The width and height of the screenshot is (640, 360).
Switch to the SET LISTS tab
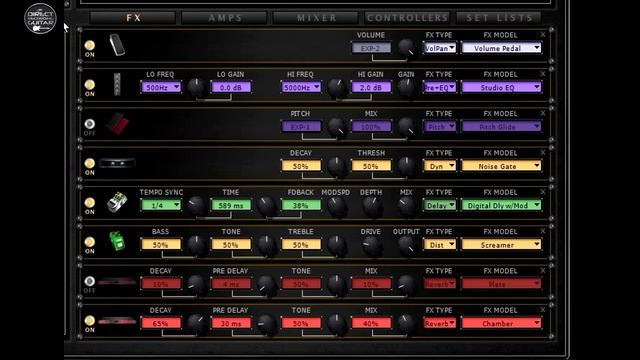(x=499, y=18)
